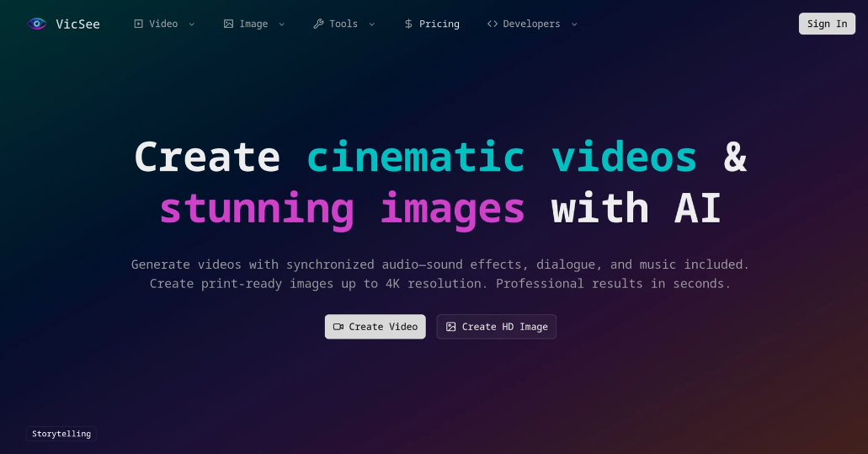Click the play icon beside Video
This screenshot has height=454, width=868.
[x=138, y=24]
